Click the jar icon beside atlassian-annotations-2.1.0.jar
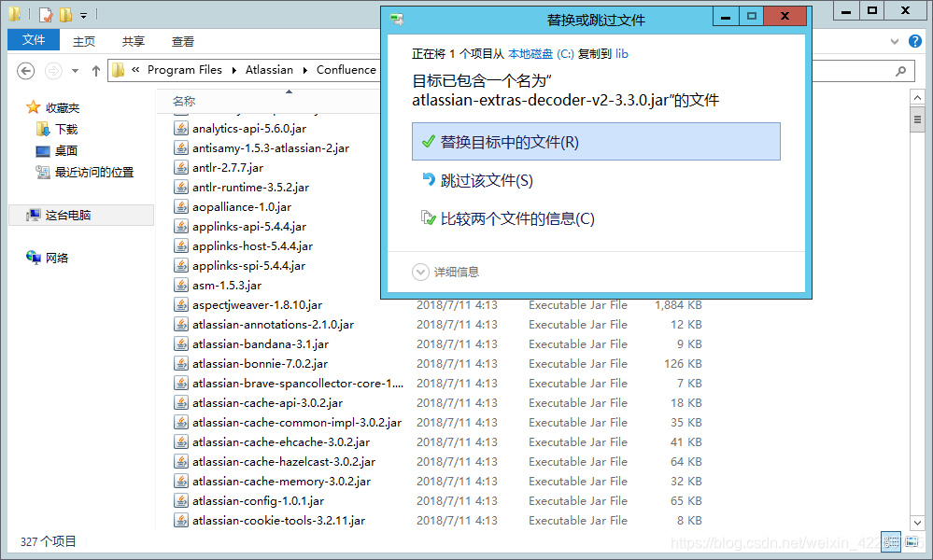933x560 pixels. 181,325
